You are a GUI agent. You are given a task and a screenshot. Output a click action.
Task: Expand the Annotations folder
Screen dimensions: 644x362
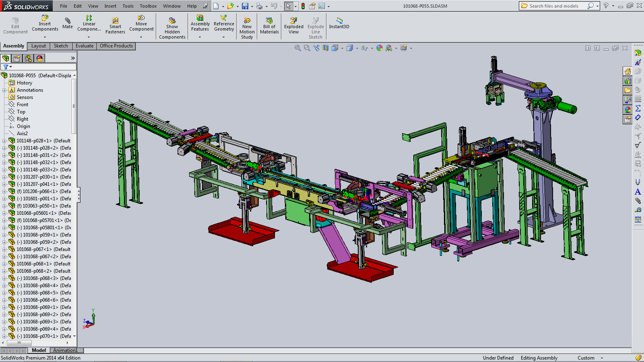pos(4,90)
